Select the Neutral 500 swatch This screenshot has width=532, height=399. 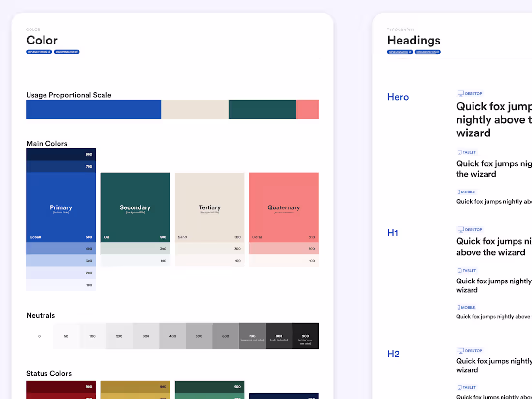[x=199, y=336]
